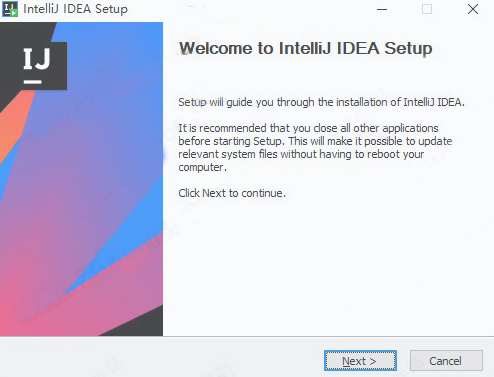Image resolution: width=494 pixels, height=377 pixels.
Task: Click the blank white area below the text
Action: coord(328,267)
